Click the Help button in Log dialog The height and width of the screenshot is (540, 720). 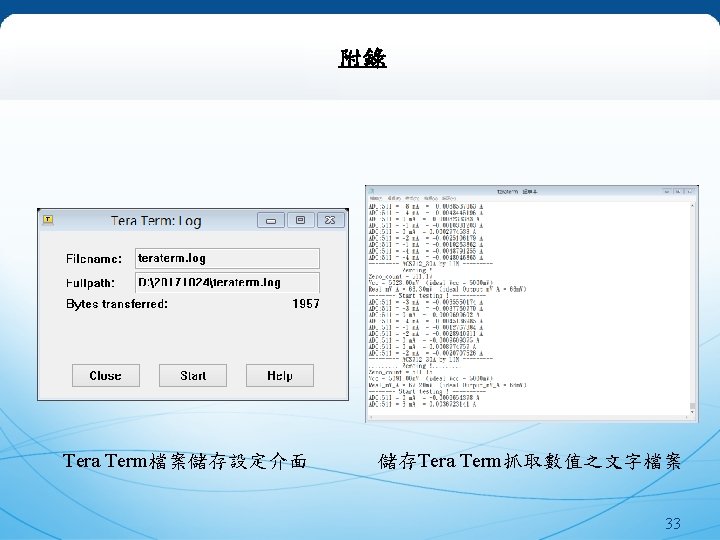pos(280,376)
